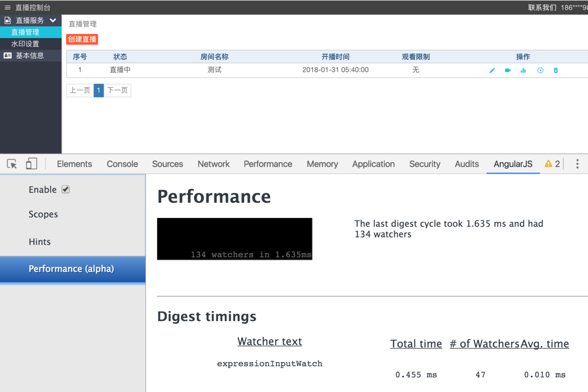The width and height of the screenshot is (588, 392).
Task: Select Scopes in the AngularJS panel
Action: pos(43,214)
